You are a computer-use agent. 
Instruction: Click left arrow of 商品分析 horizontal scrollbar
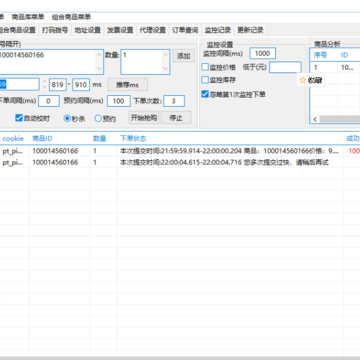314,119
